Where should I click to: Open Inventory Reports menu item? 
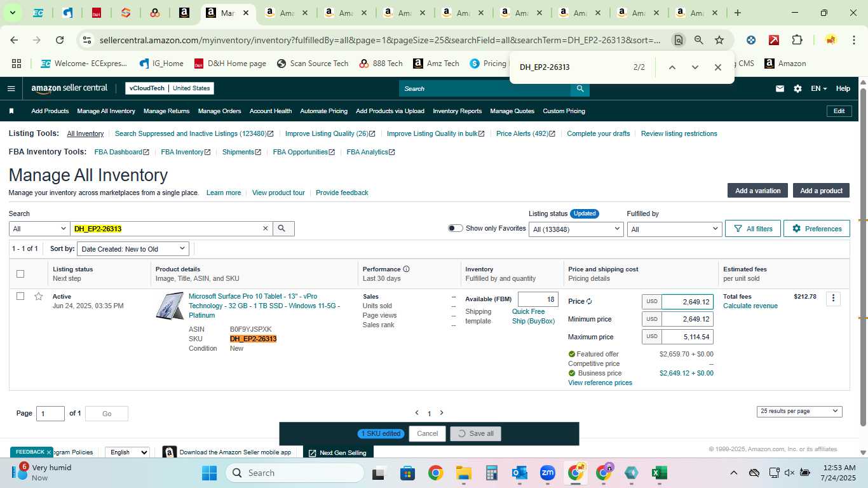click(458, 111)
